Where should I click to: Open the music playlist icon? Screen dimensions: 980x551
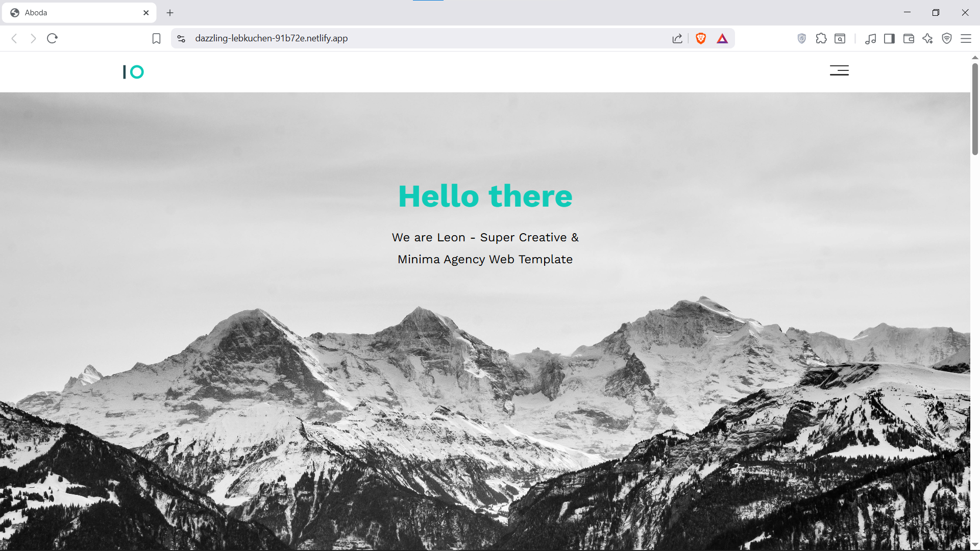(870, 38)
